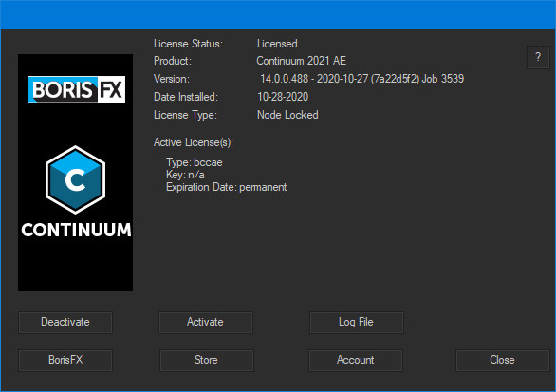Select the install date '10-28-2020'
Image resolution: width=556 pixels, height=392 pixels.
[x=283, y=97]
